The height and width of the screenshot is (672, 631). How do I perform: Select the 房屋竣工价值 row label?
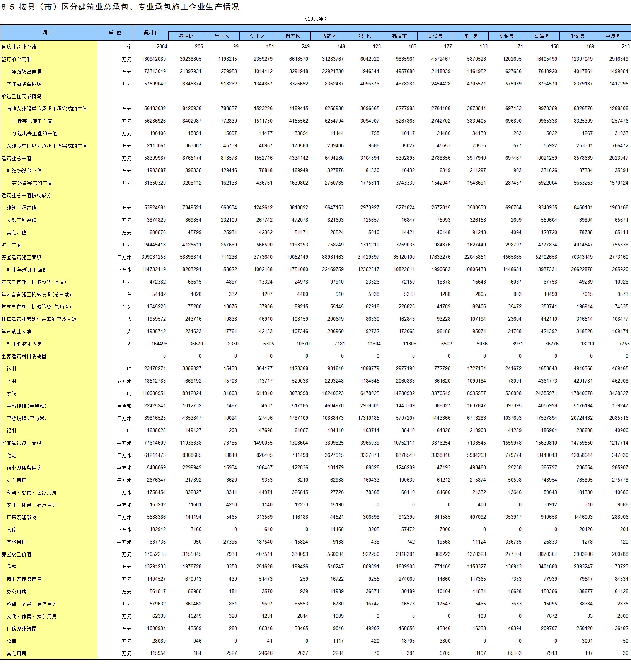coord(16,554)
